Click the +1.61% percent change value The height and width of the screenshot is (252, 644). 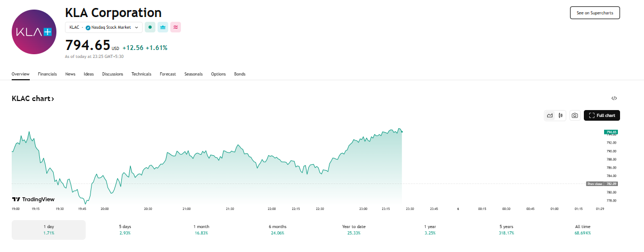156,47
